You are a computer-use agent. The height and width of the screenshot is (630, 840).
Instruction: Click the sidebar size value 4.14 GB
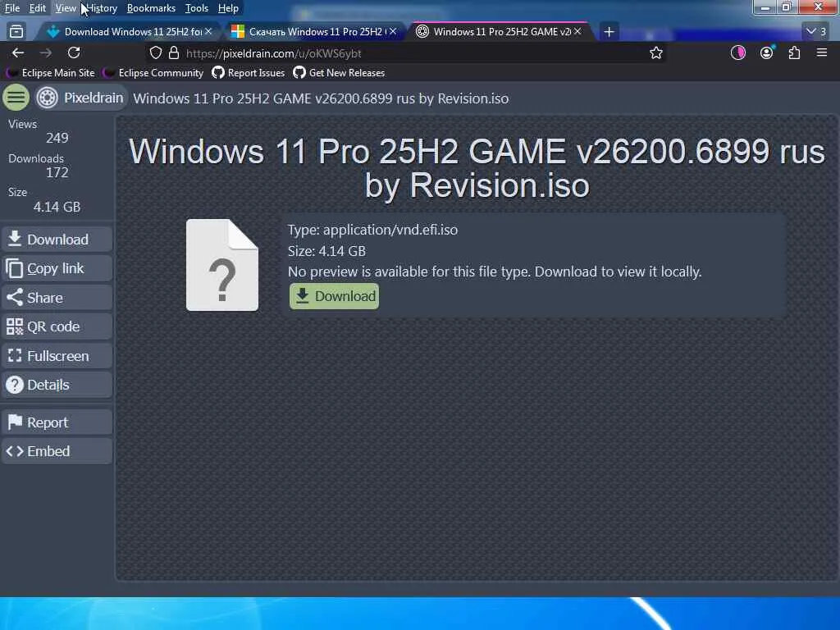(x=57, y=207)
